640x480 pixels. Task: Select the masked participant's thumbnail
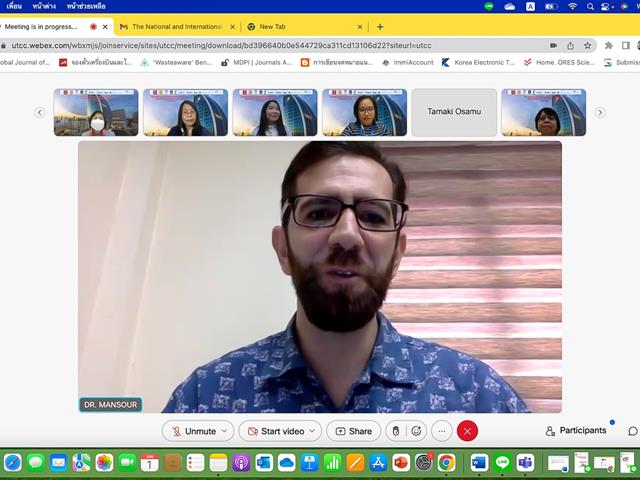96,112
